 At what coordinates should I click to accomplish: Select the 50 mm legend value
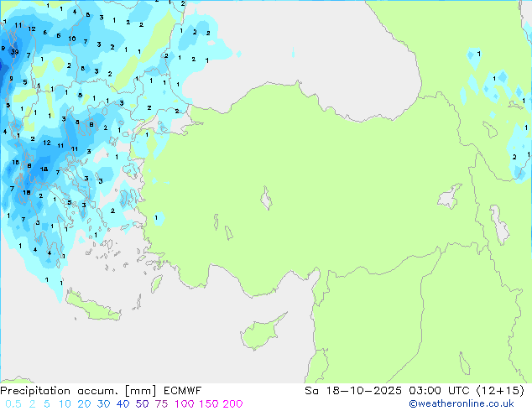coord(142,404)
